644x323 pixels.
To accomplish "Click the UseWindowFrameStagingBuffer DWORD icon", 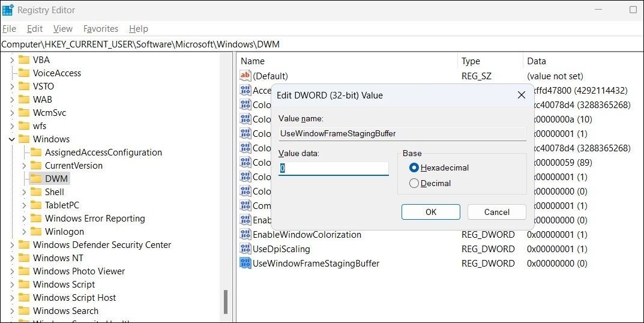I will tap(245, 264).
